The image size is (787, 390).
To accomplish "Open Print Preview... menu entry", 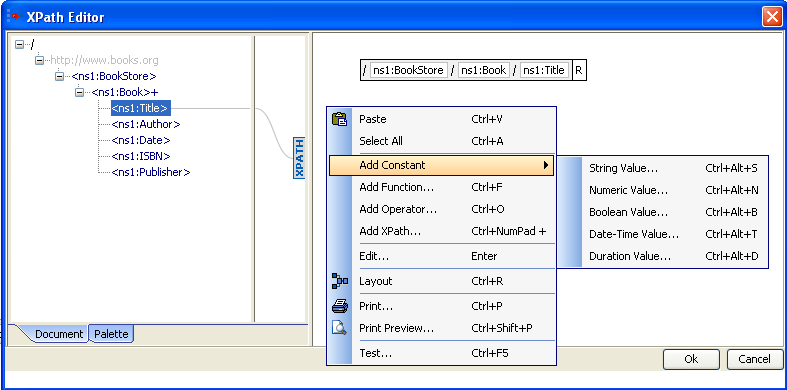I will coord(442,328).
